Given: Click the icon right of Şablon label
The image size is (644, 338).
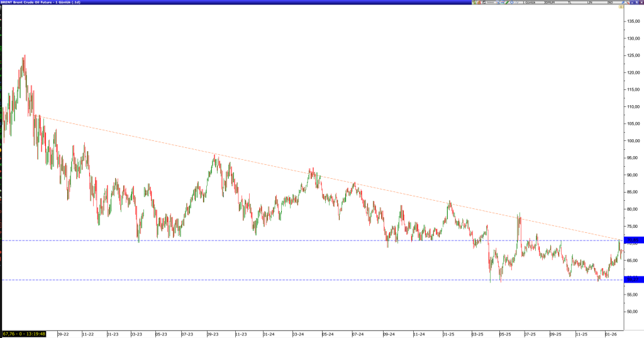Looking at the screenshot, I should 497,3.
